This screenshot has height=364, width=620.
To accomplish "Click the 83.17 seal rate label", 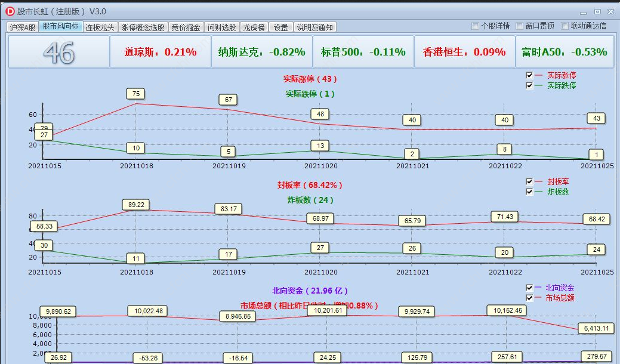I will click(x=229, y=209).
